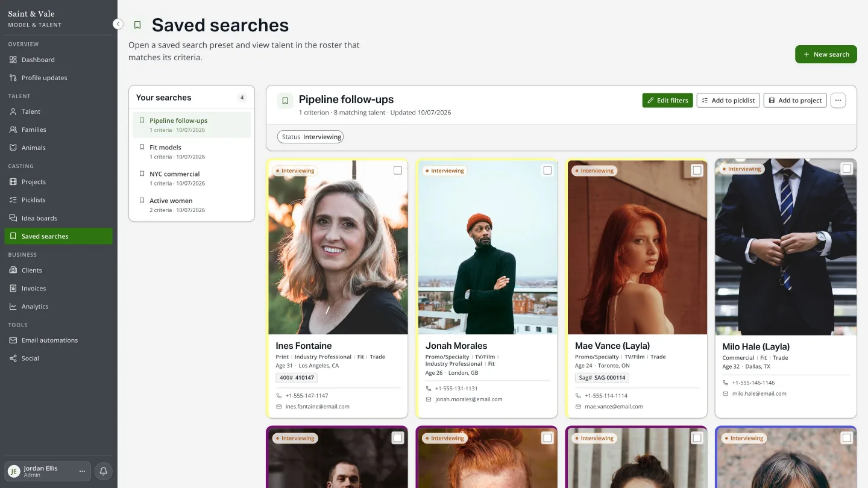Image resolution: width=868 pixels, height=488 pixels.
Task: Open Families in the sidebar
Action: pyautogui.click(x=58, y=130)
